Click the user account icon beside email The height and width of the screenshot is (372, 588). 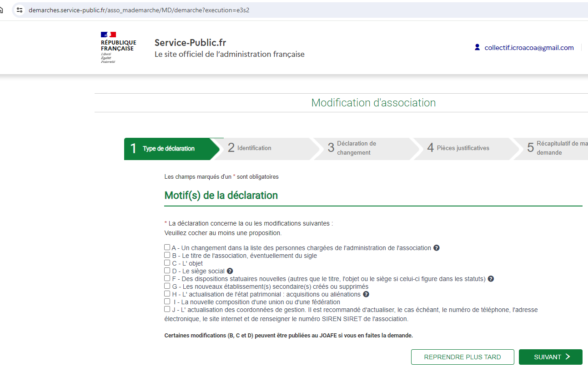[477, 47]
